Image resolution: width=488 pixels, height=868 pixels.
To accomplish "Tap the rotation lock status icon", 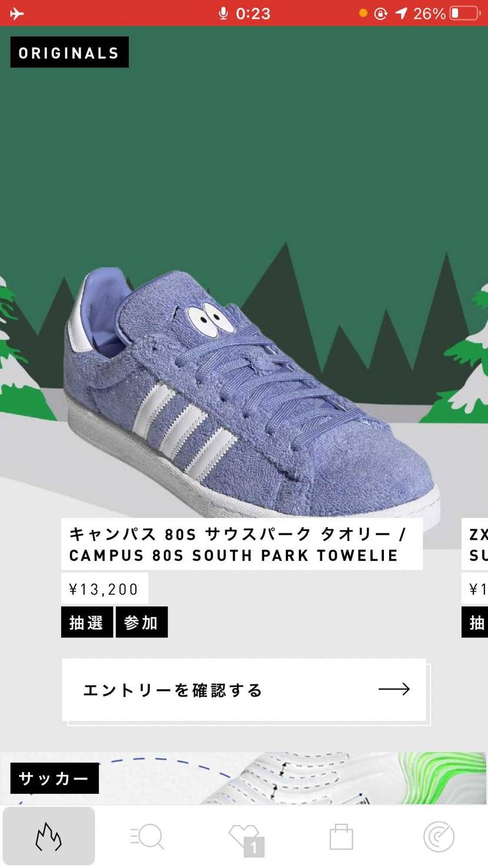I will 381,13.
